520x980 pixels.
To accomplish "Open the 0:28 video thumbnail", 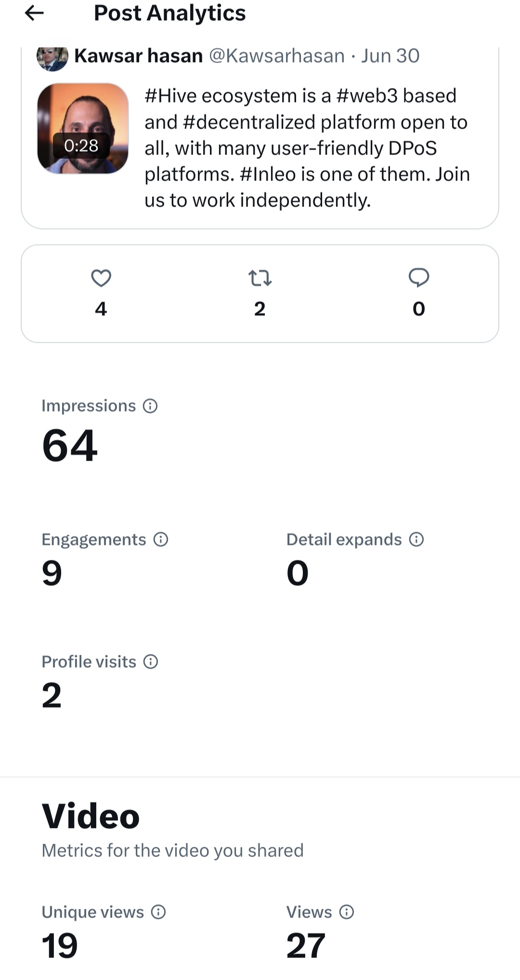I will click(83, 129).
